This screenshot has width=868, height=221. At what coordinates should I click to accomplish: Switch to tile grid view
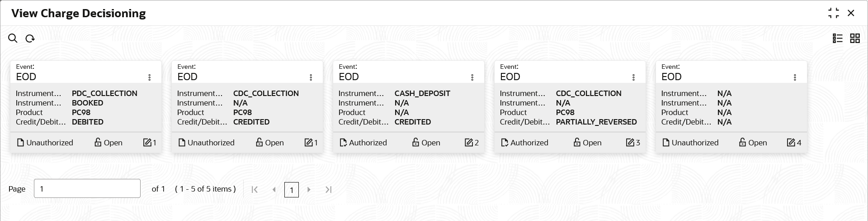855,38
